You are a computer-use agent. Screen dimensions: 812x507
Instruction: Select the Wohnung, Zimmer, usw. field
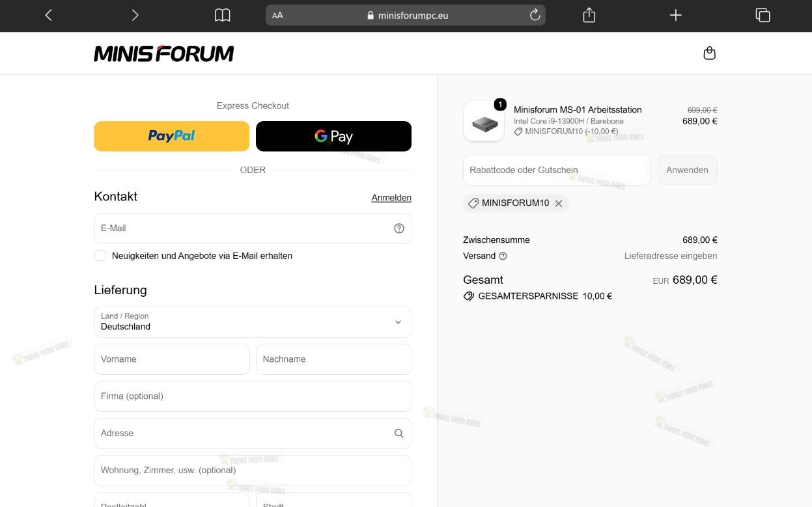click(x=253, y=471)
